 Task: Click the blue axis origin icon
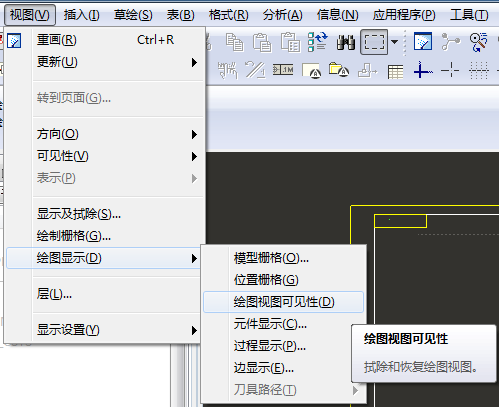coord(423,70)
